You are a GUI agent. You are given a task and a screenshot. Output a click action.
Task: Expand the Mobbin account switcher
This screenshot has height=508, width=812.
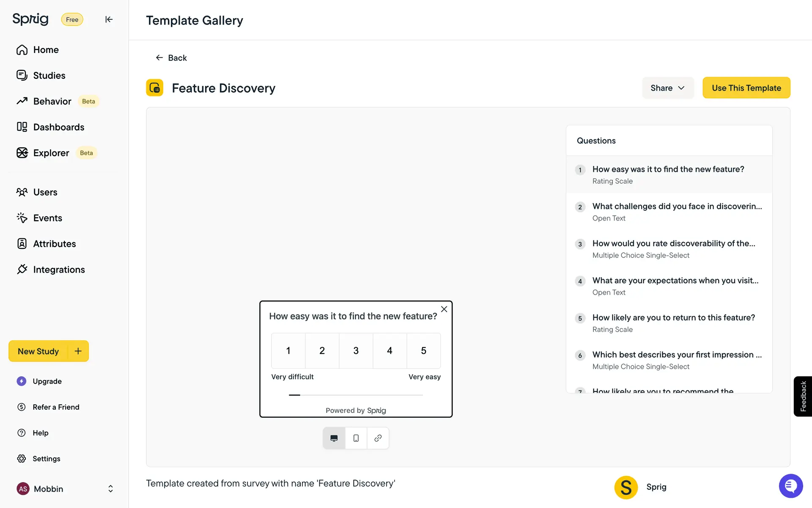tap(110, 489)
